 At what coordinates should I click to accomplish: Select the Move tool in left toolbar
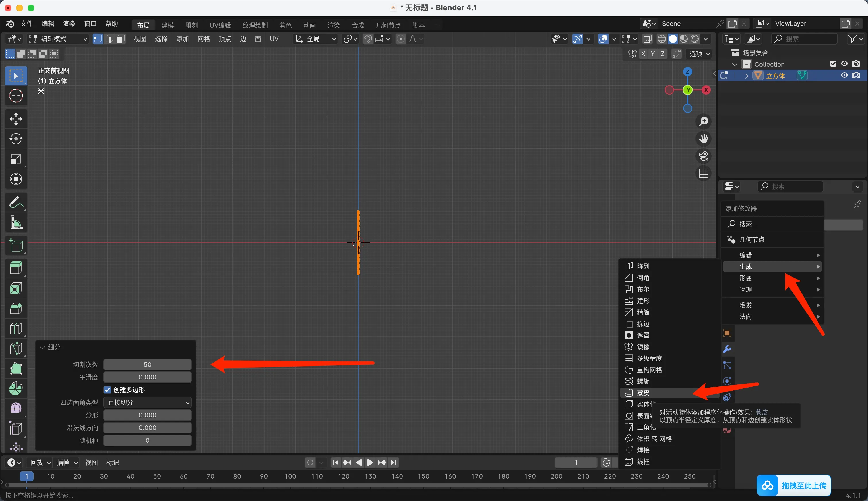coord(16,119)
